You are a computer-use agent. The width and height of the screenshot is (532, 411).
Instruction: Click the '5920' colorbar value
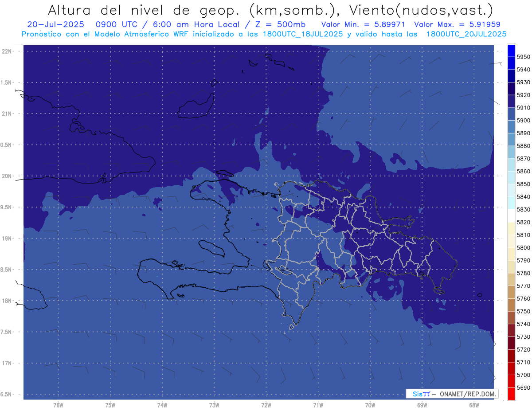524,95
